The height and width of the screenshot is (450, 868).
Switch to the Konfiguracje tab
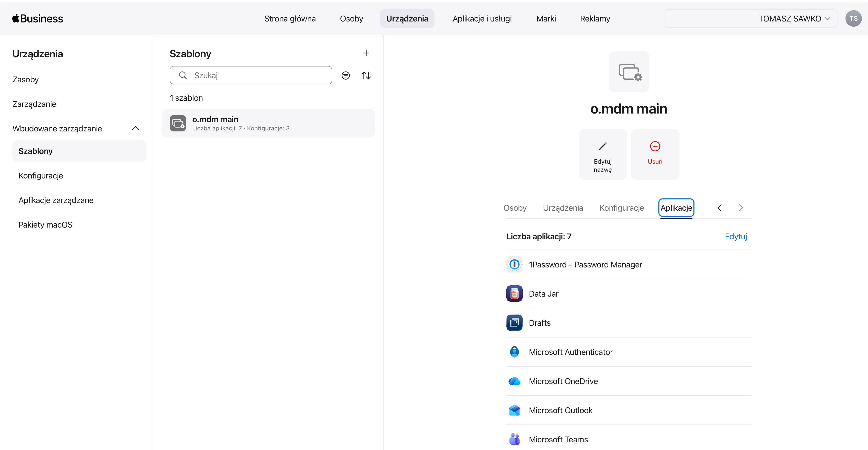(621, 208)
